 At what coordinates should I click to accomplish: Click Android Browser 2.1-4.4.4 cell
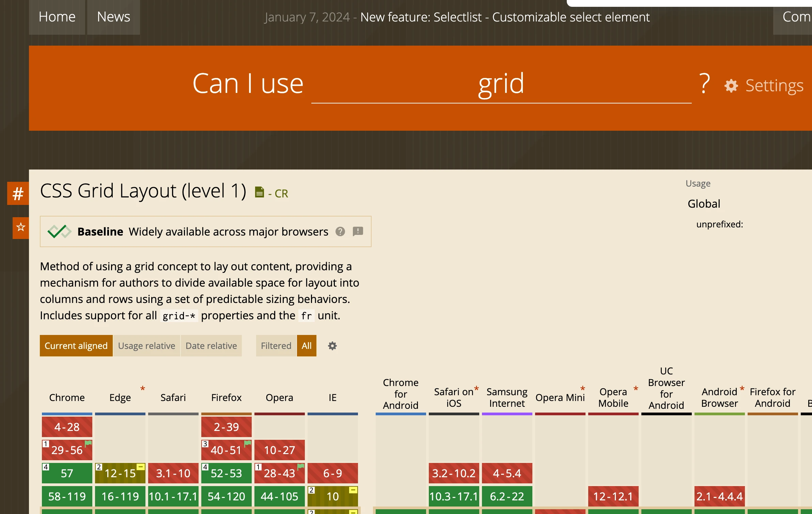[720, 496]
